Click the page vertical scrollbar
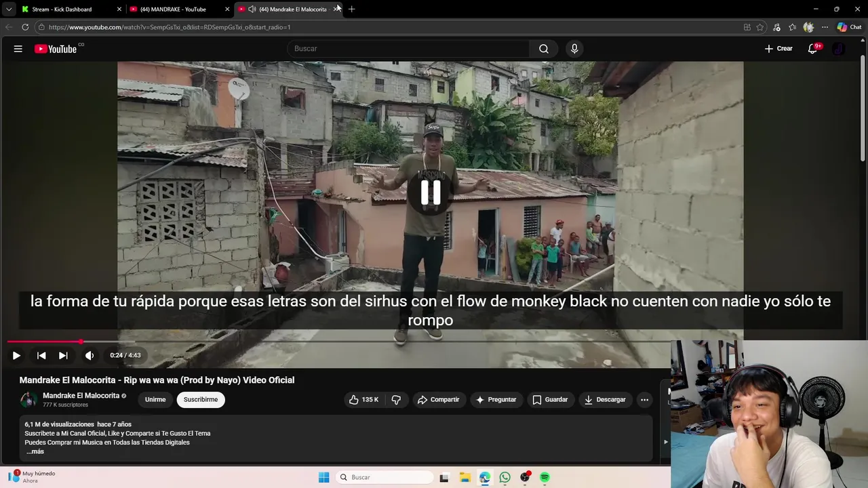Viewport: 868px width, 488px height. [x=863, y=108]
